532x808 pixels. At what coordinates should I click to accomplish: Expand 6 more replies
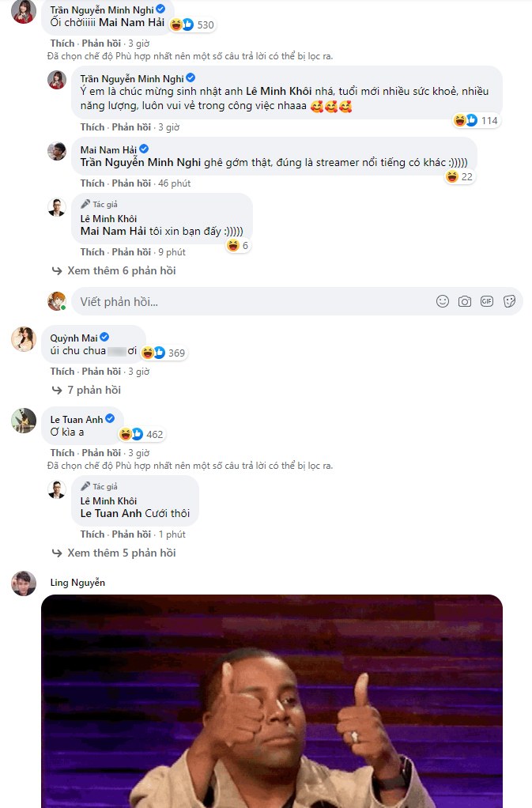click(121, 270)
